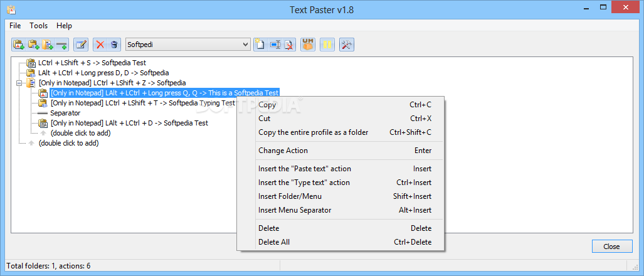Select the highlighted This is a Softpedia Test row
The width and height of the screenshot is (644, 276).
click(x=165, y=93)
